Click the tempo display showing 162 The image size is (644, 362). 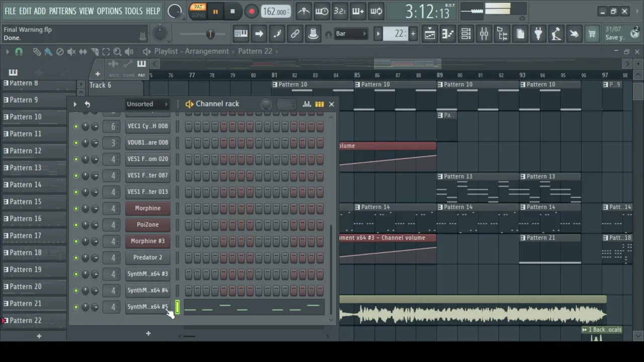point(275,12)
